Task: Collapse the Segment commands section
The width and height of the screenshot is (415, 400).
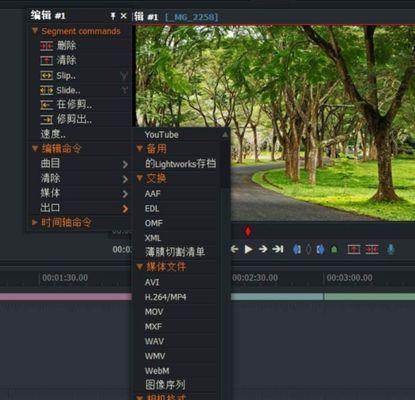Action: 35,31
